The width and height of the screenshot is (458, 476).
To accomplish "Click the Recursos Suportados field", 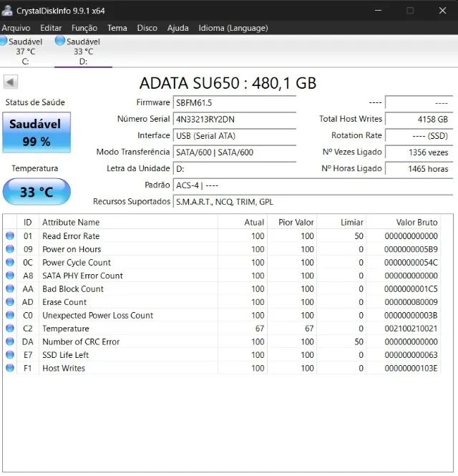I will click(313, 202).
